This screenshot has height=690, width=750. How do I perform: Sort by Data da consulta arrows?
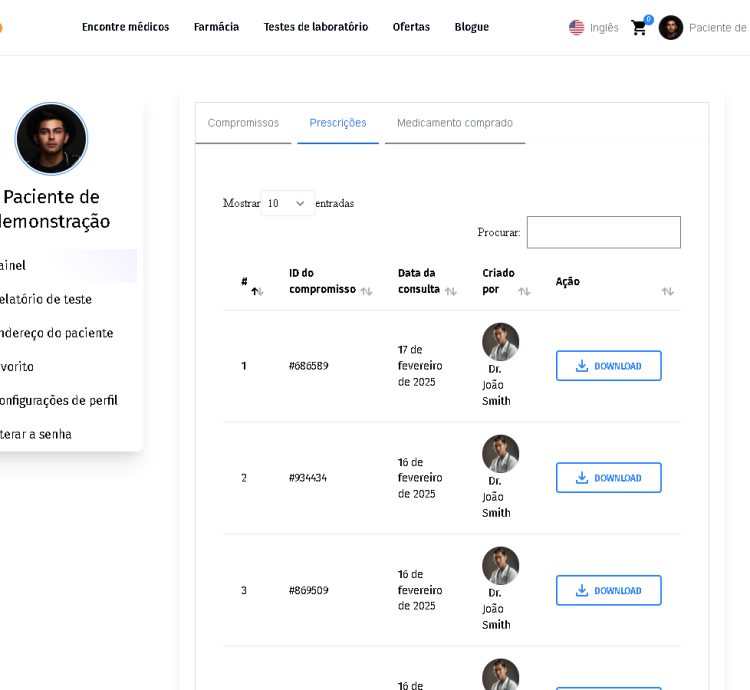451,291
